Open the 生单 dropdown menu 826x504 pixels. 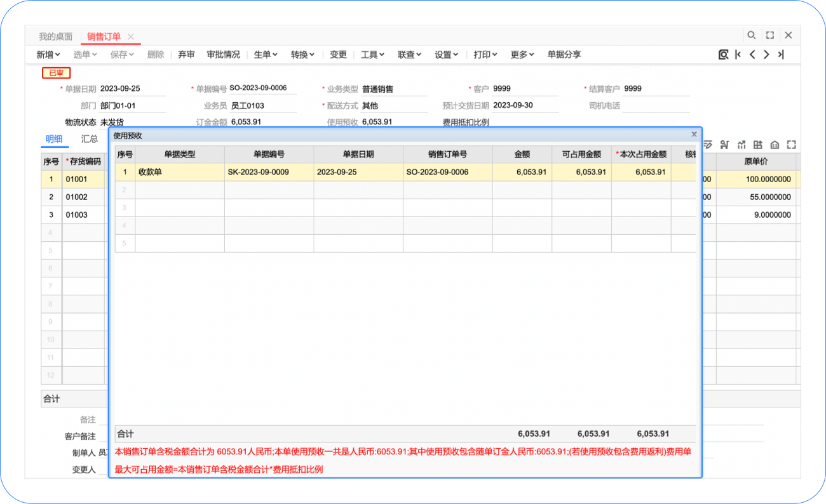[266, 55]
